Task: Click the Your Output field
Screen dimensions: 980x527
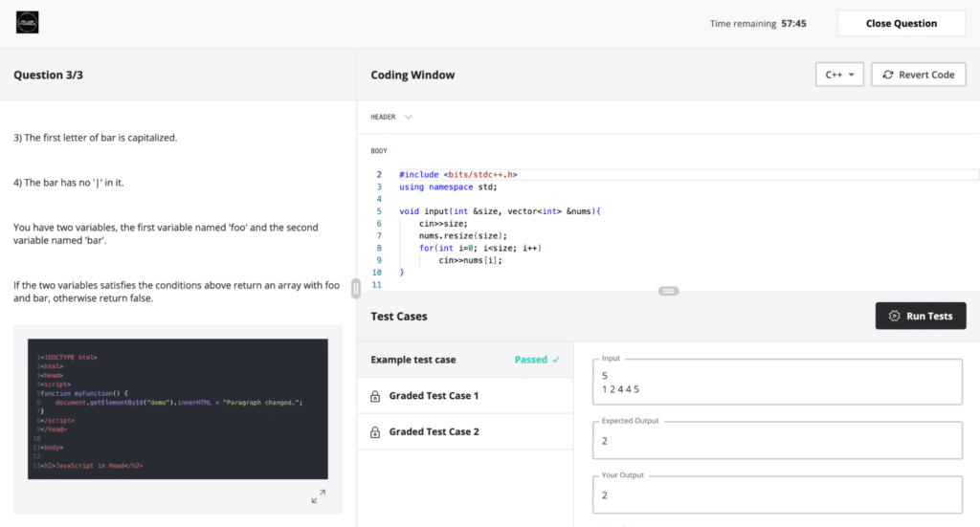Action: coord(777,494)
